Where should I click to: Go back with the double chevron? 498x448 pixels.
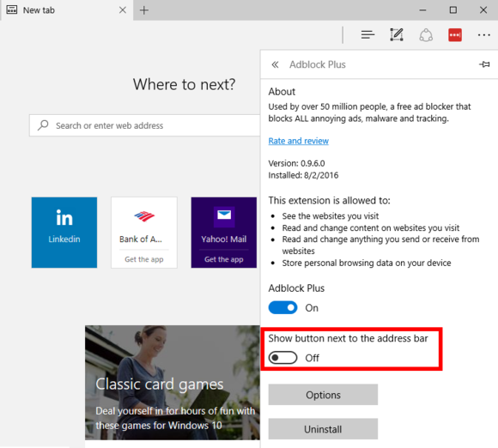point(275,64)
